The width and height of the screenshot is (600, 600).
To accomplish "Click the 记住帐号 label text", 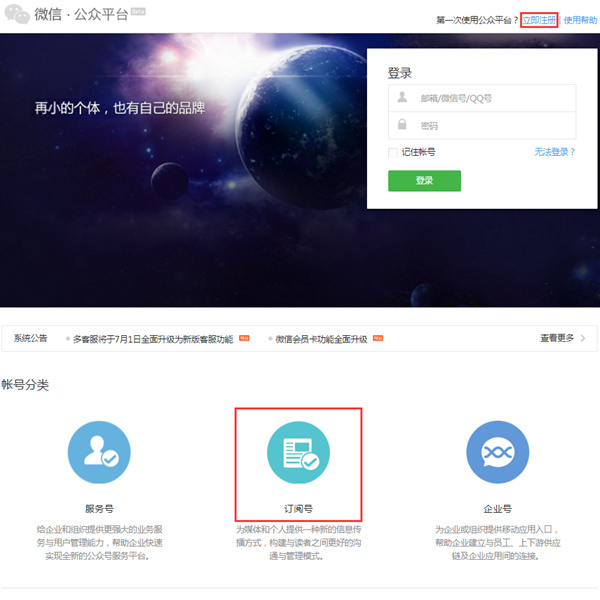I will click(x=418, y=152).
